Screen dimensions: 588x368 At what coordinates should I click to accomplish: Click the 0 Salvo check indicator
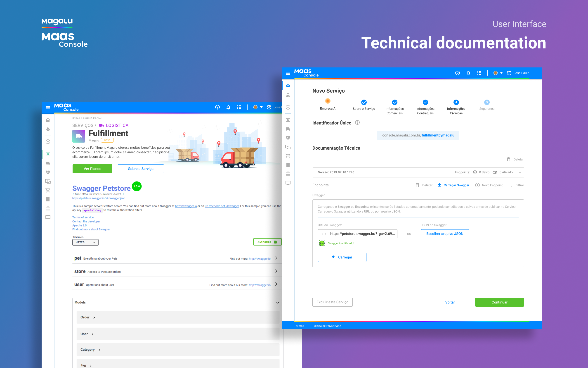pos(475,172)
